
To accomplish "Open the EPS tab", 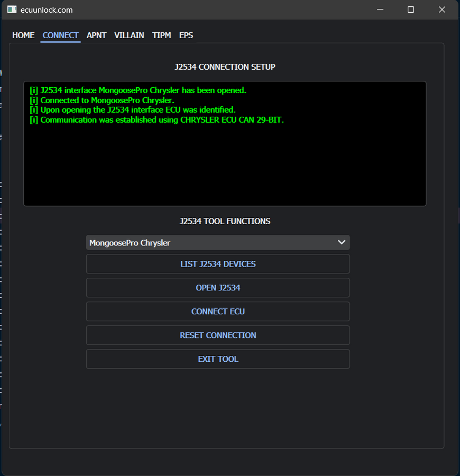I will click(186, 35).
